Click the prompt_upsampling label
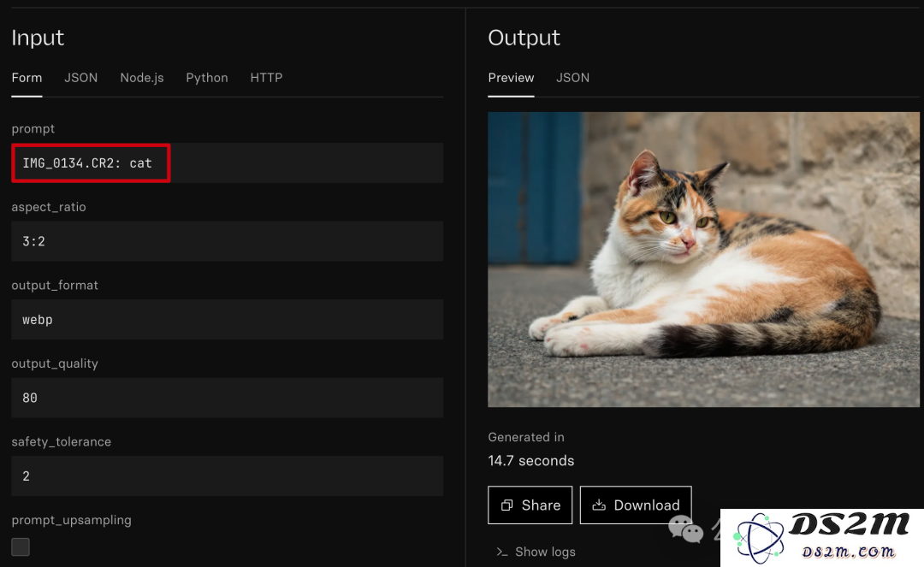The image size is (924, 567). 71,521
